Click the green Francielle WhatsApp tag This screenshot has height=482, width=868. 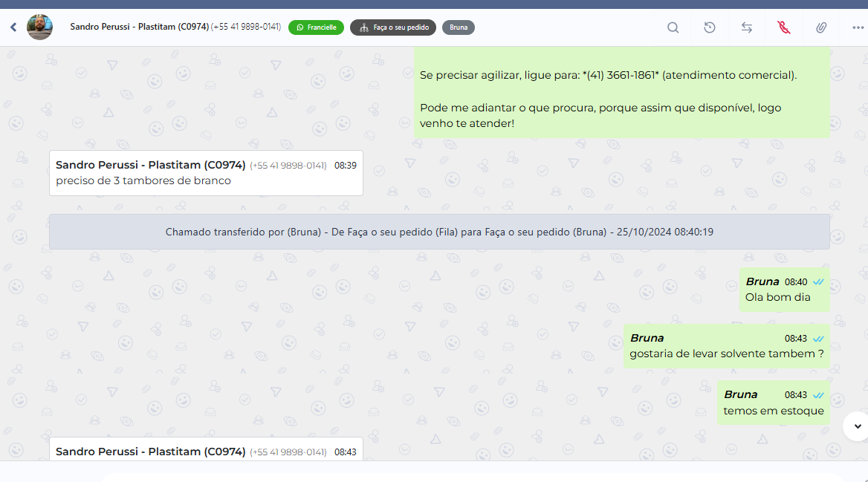click(x=316, y=27)
